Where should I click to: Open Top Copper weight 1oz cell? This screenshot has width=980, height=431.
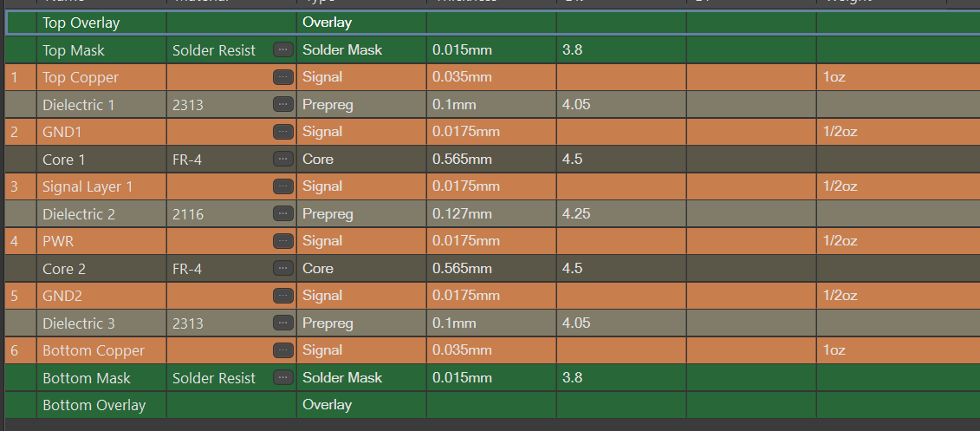pos(834,77)
